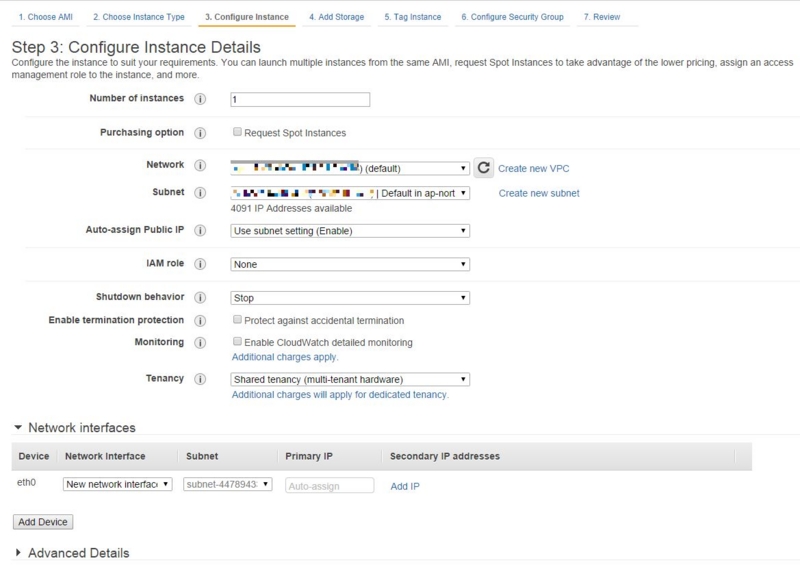Enable the Request Spot Instances checkbox
This screenshot has width=800, height=576.
[237, 132]
